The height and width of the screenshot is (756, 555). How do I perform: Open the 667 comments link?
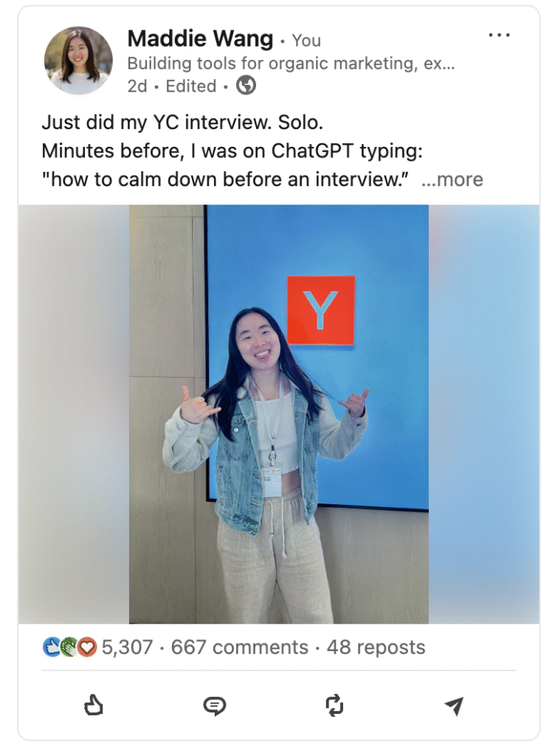click(239, 647)
